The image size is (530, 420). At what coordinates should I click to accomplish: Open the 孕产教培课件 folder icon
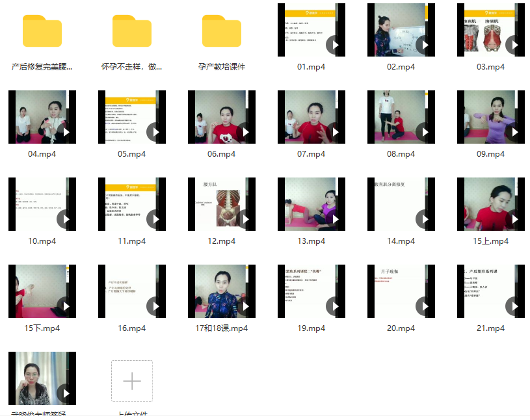(x=222, y=31)
